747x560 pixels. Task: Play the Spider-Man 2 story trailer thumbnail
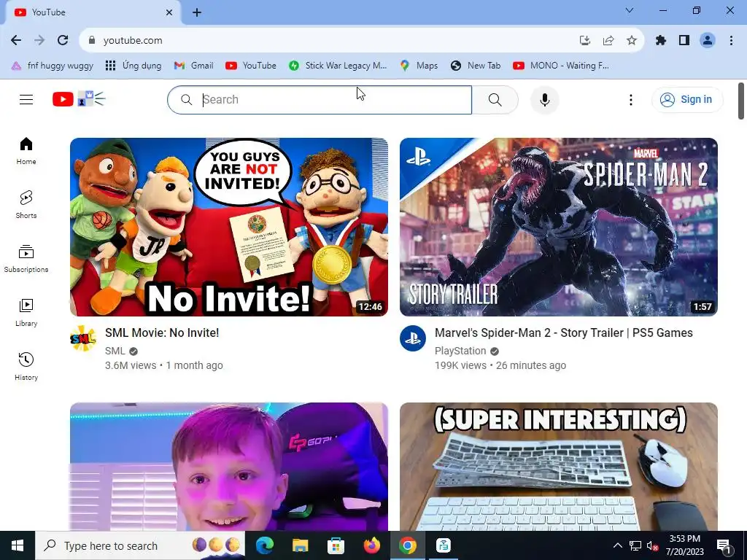pos(558,227)
